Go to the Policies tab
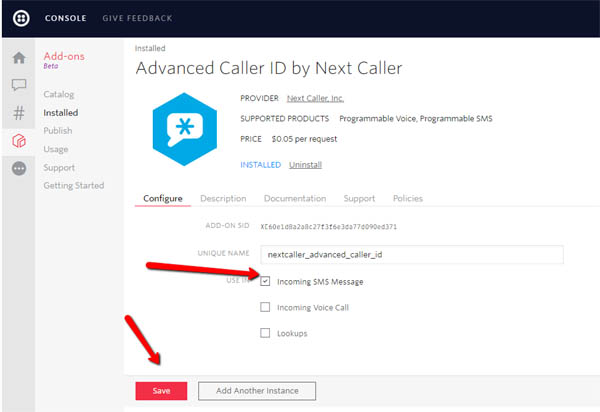The height and width of the screenshot is (412, 600). coord(407,198)
